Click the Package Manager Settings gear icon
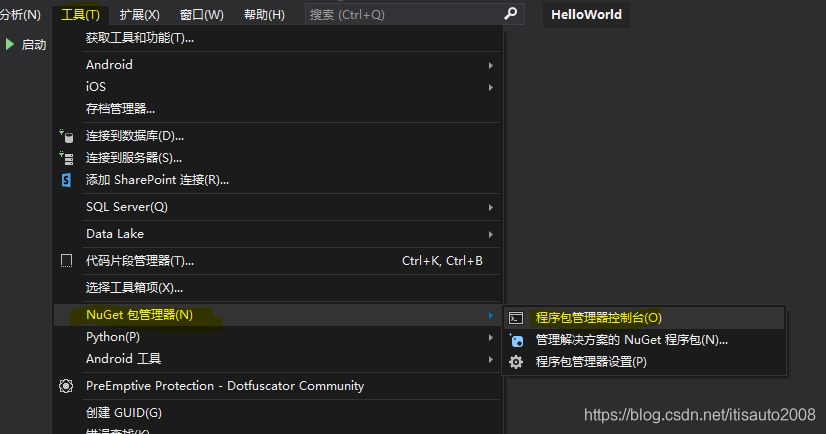The width and height of the screenshot is (826, 434). (516, 362)
